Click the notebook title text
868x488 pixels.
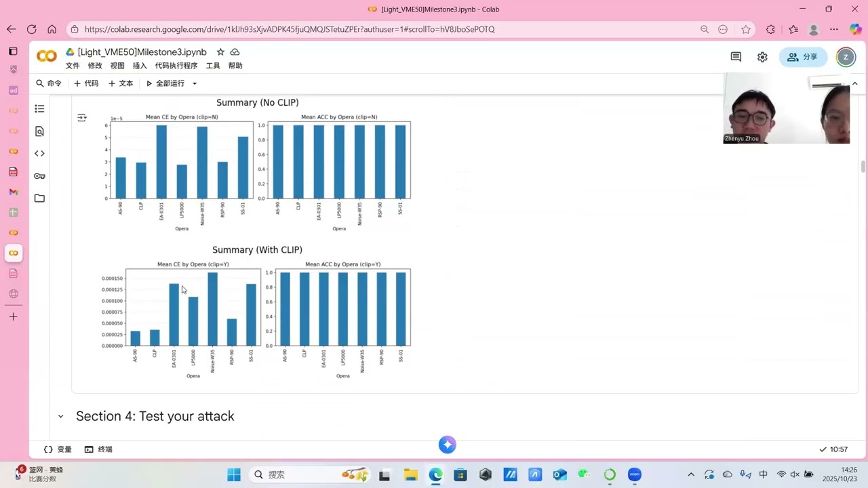click(x=142, y=52)
